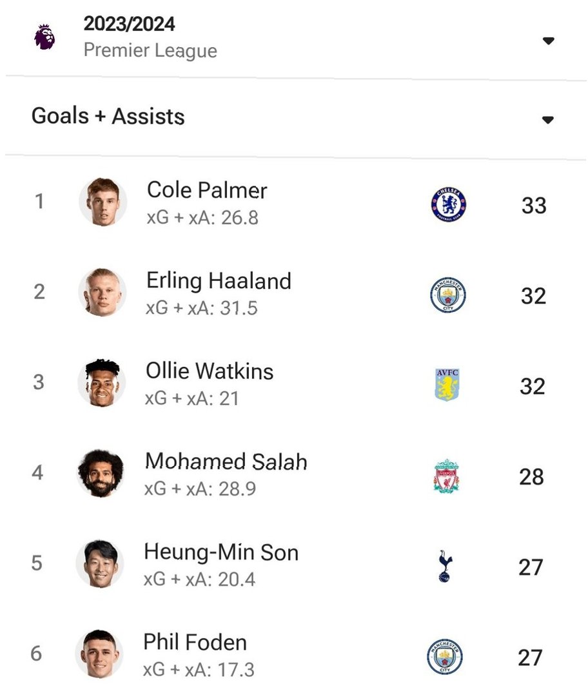Click Ollie Watkins' profile picture
Screen dimensions: 588x700
pyautogui.click(x=102, y=383)
